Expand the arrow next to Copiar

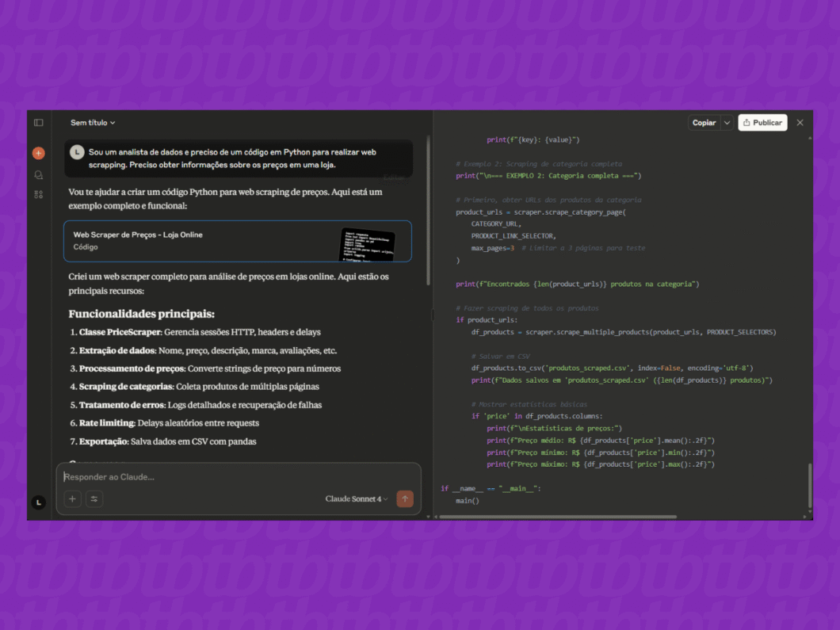point(727,123)
